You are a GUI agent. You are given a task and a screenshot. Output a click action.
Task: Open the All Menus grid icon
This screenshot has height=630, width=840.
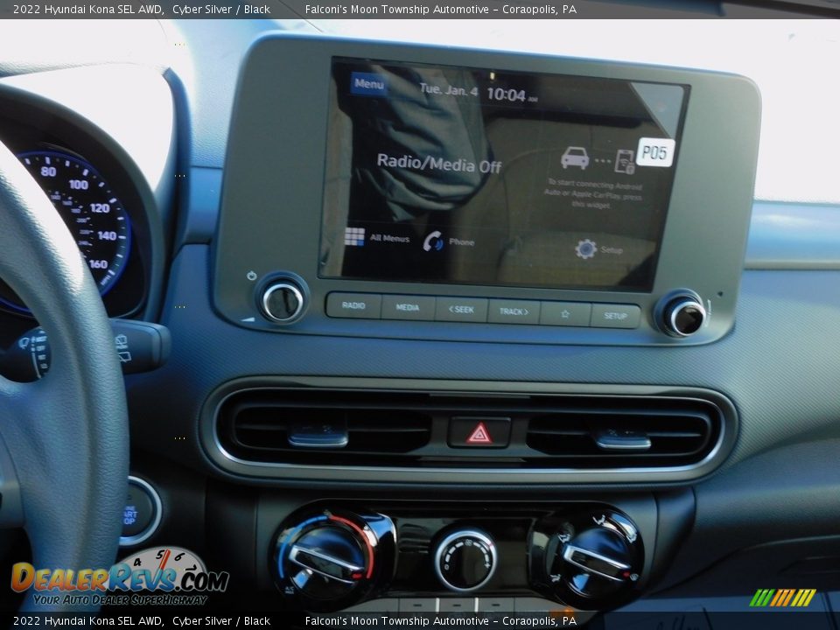pyautogui.click(x=354, y=236)
